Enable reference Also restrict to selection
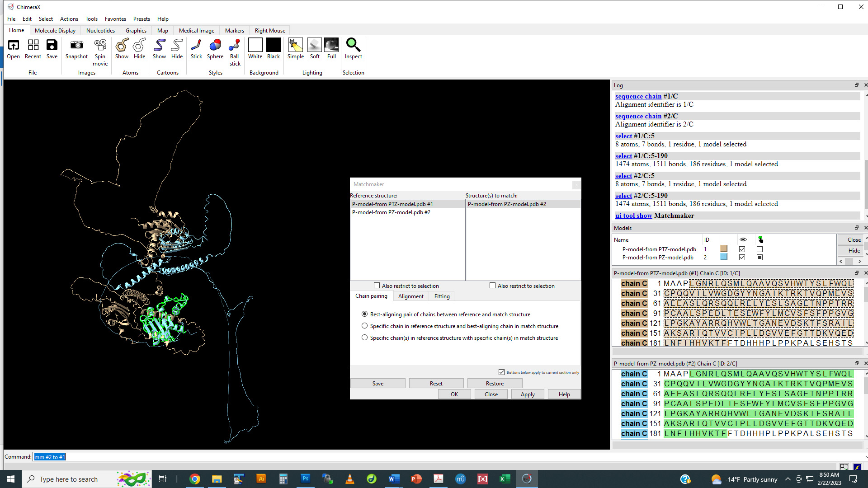The width and height of the screenshot is (868, 488). click(377, 286)
